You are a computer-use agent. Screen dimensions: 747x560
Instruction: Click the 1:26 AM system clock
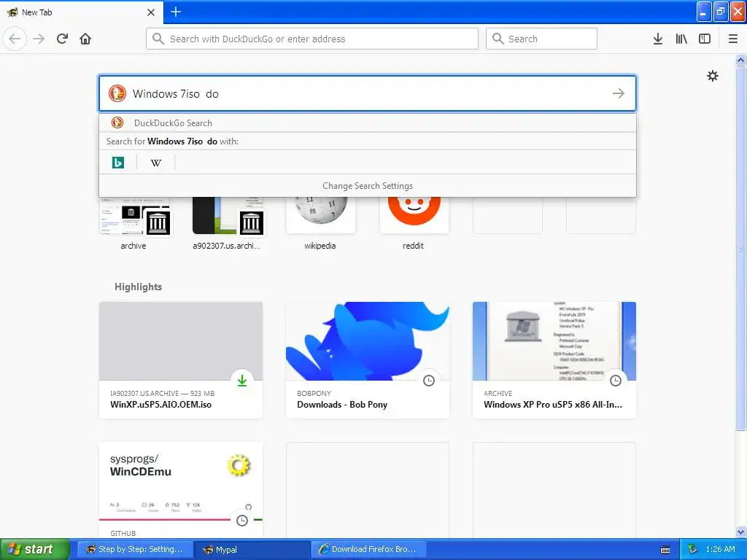coord(720,549)
